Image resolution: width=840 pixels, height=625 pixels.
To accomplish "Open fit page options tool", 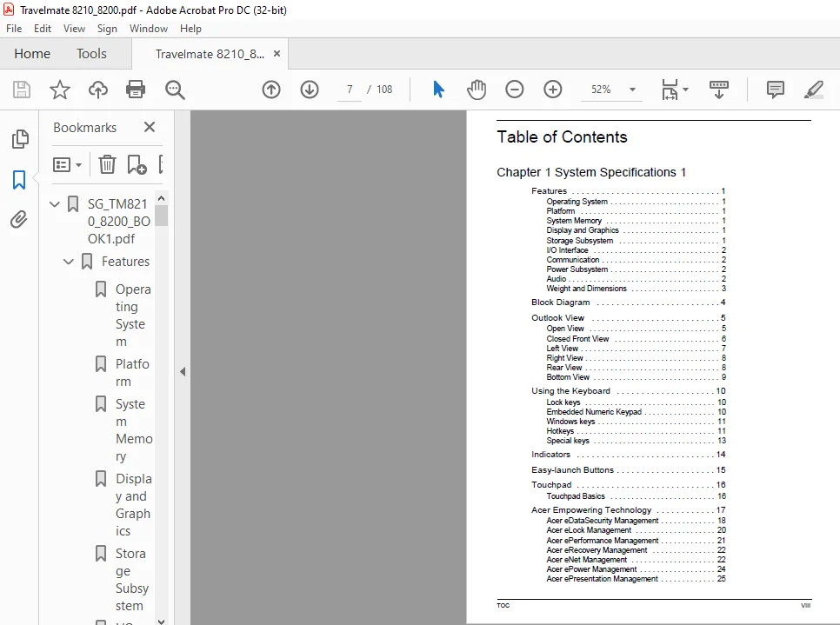I will point(670,90).
